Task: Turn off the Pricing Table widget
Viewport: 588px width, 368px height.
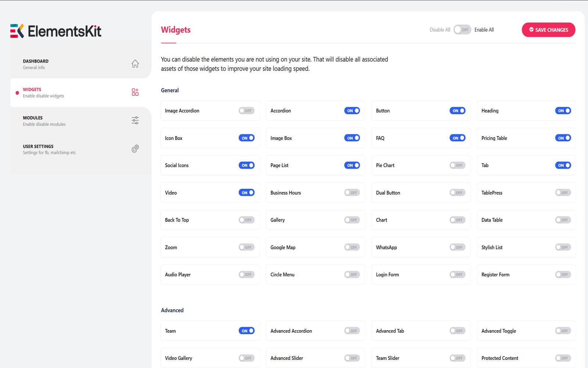Action: pyautogui.click(x=563, y=138)
